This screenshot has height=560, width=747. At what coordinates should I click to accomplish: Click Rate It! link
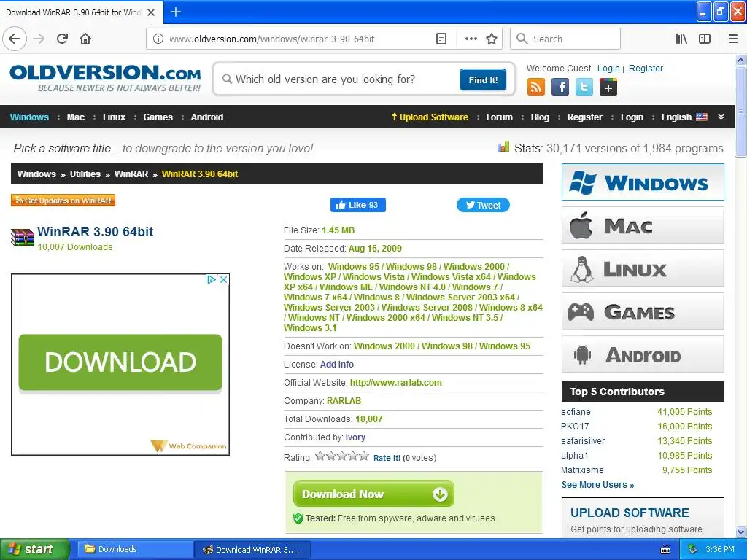coord(387,458)
